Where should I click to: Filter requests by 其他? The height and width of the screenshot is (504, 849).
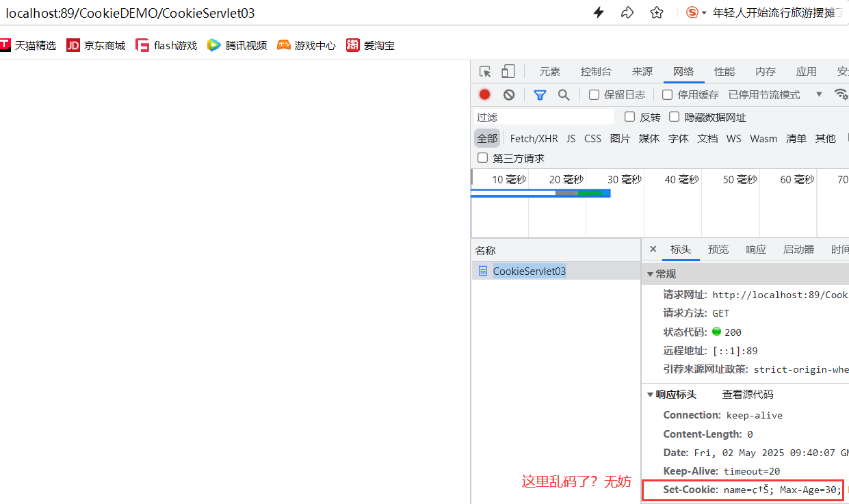(x=825, y=138)
